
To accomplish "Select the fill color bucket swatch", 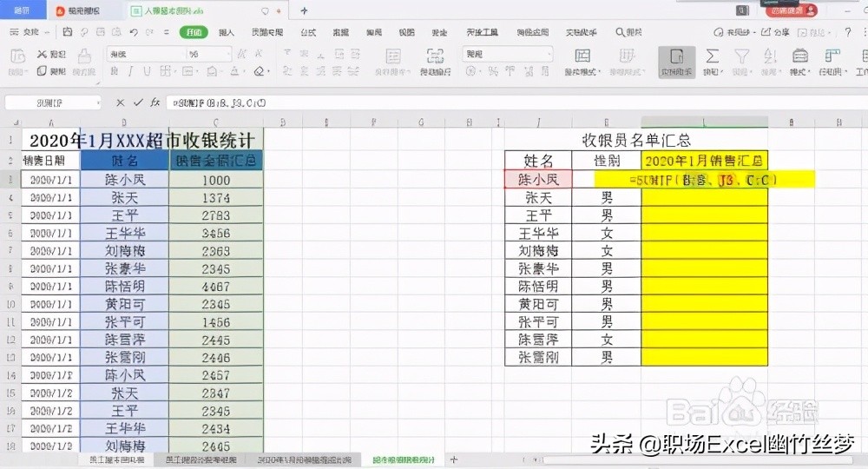I will [212, 71].
